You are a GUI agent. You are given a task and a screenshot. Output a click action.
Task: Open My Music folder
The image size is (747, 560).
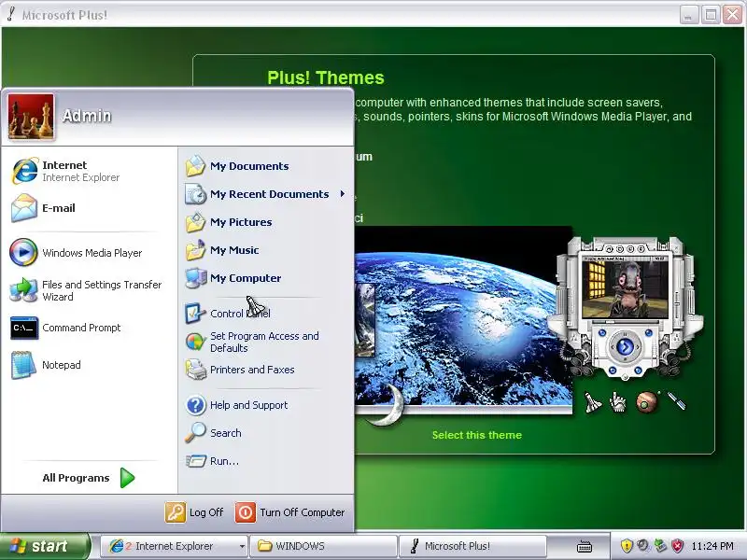pyautogui.click(x=222, y=250)
